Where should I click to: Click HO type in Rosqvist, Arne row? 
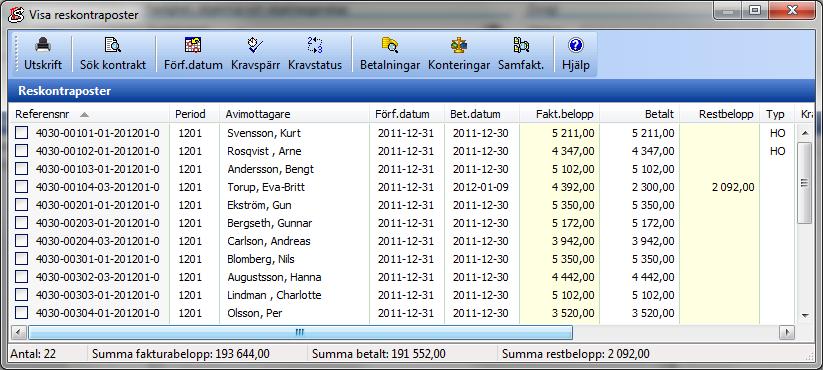pyautogui.click(x=777, y=151)
